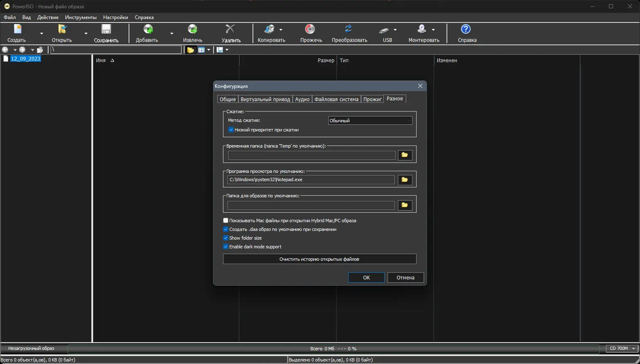Click the Отмена button
This screenshot has height=364, width=640.
pos(405,278)
